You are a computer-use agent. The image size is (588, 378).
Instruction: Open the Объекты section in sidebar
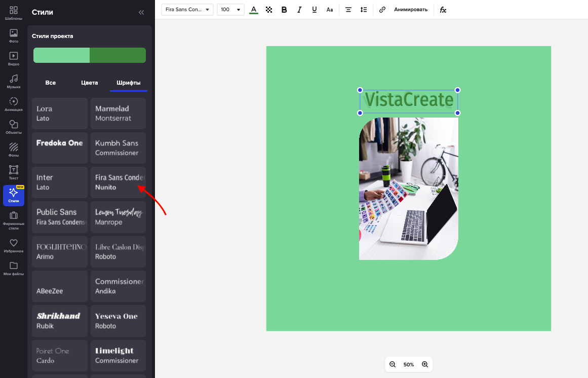(x=14, y=127)
